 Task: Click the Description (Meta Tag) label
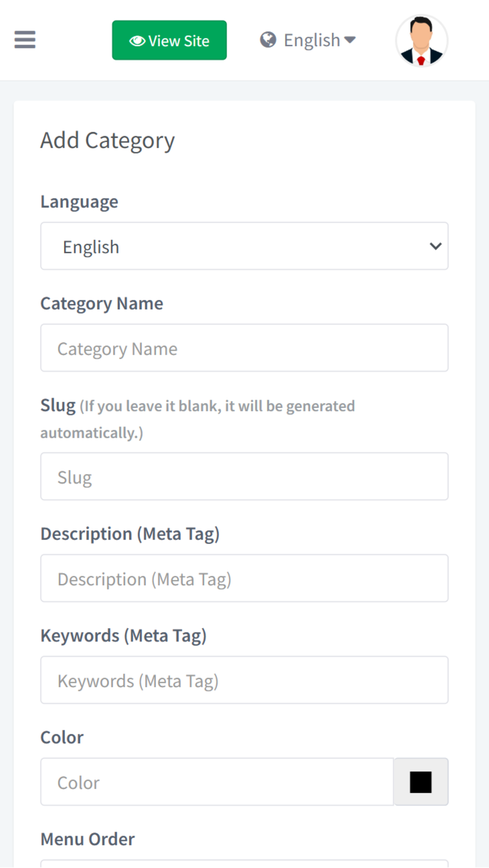[x=130, y=534]
